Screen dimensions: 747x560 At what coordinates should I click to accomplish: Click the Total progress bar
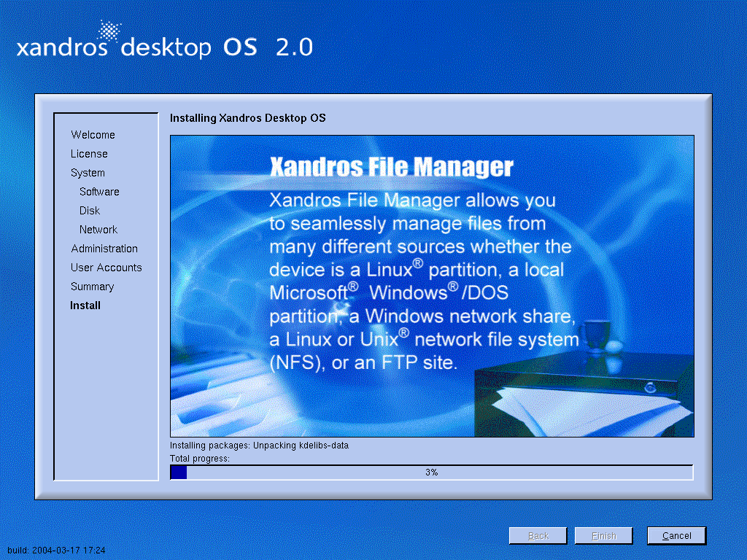point(431,472)
